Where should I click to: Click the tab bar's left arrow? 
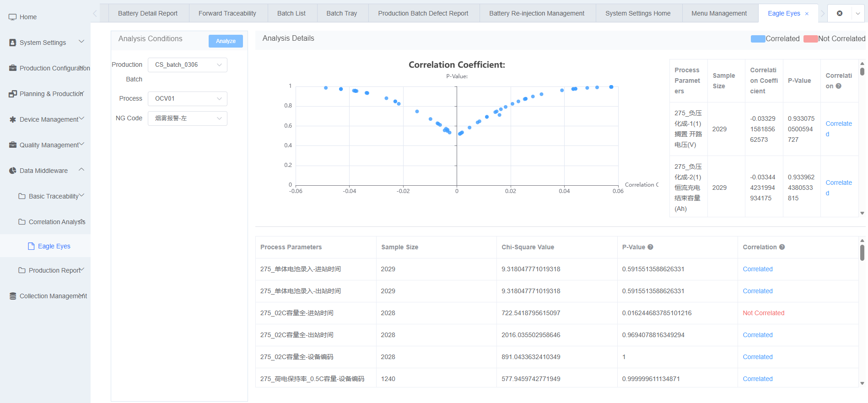click(95, 13)
